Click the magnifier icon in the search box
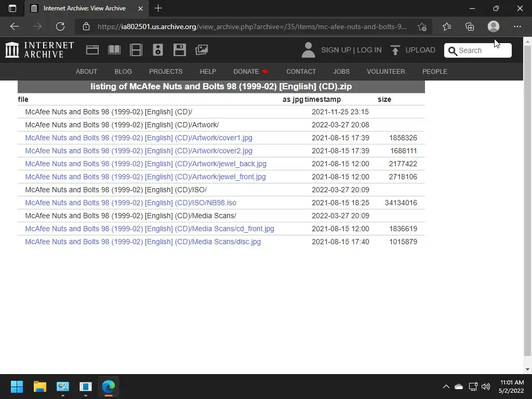 click(x=453, y=51)
